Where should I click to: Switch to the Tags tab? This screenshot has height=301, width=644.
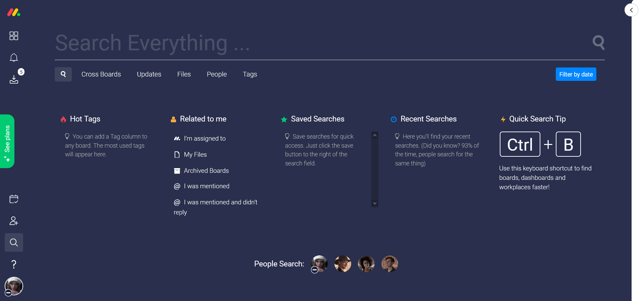point(250,74)
